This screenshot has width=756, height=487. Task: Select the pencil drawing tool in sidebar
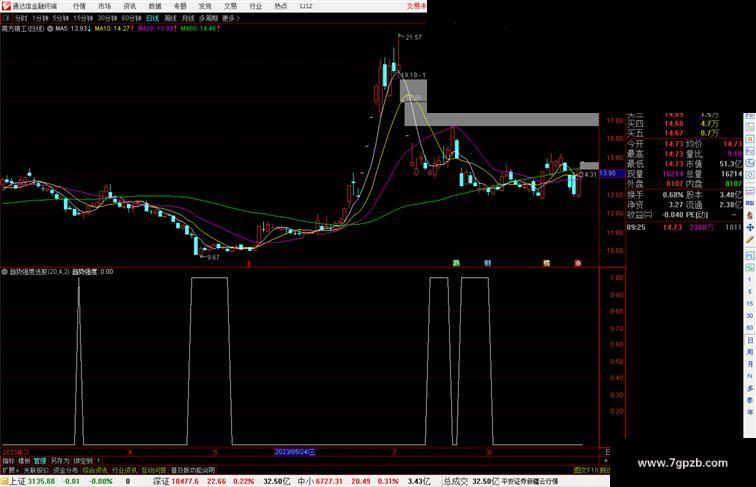pos(750,240)
